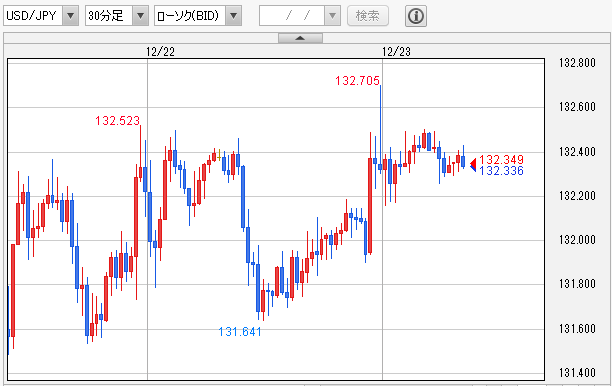
Task: Open the date picker dropdown arrow
Action: click(333, 16)
